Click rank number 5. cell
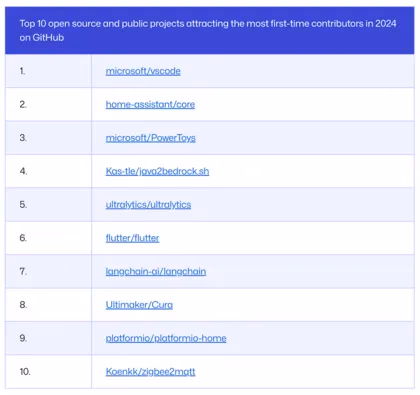The height and width of the screenshot is (395, 420). [48, 205]
